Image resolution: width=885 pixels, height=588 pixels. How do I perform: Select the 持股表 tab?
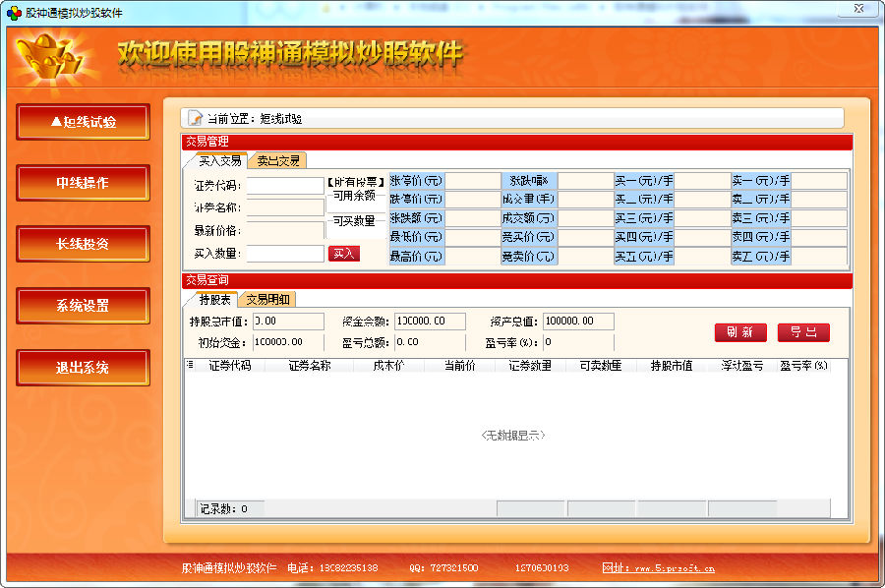(x=214, y=300)
